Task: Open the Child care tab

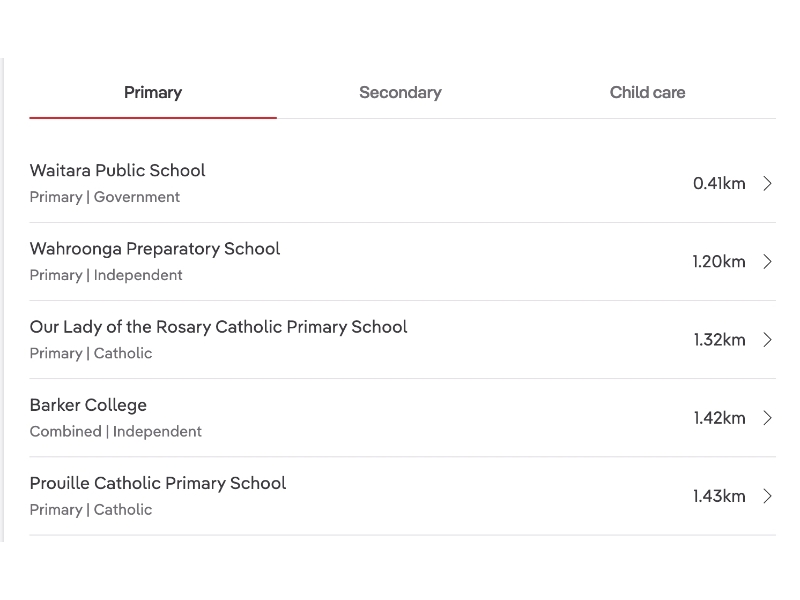Action: 647,93
